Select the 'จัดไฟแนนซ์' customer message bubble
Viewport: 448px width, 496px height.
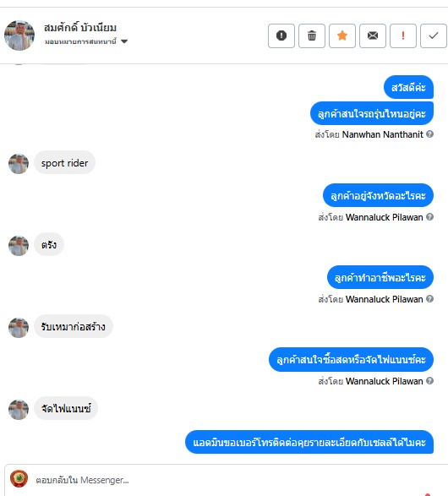(66, 408)
